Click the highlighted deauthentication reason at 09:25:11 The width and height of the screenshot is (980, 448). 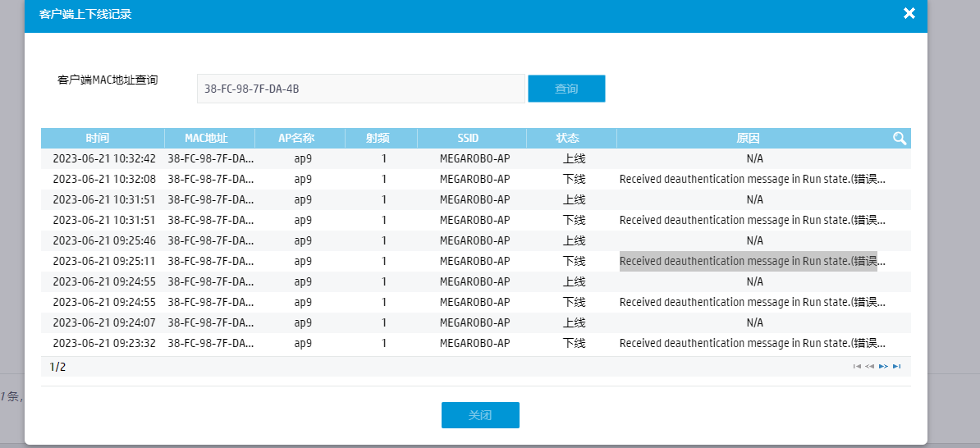[753, 261]
